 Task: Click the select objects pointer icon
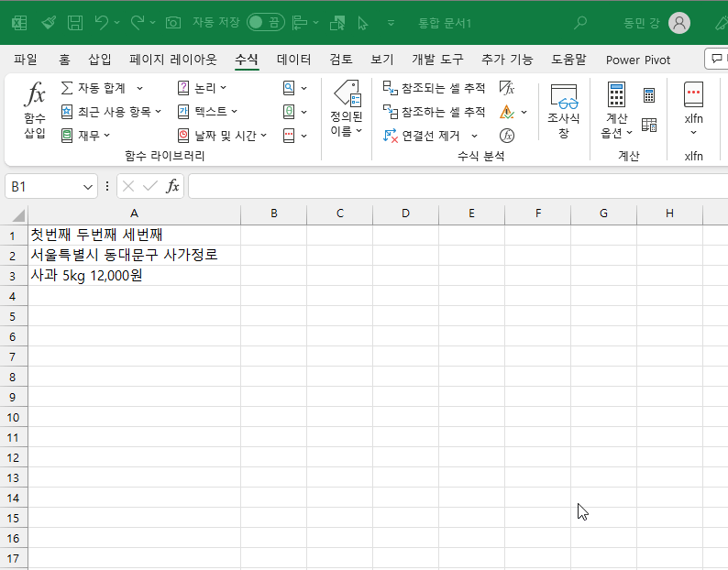click(x=362, y=23)
